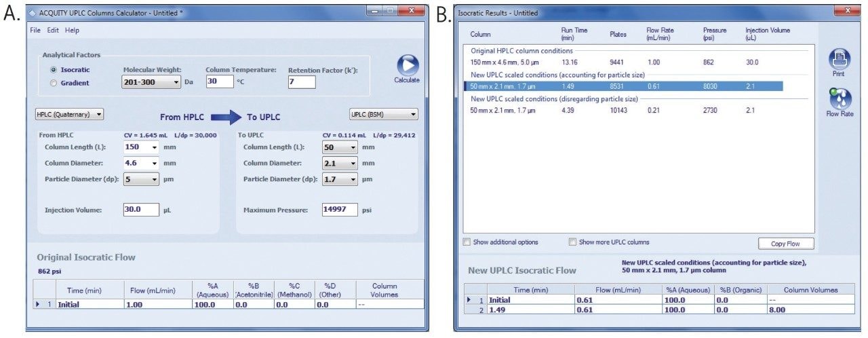Expand the HPLC (Quaternary) system dropdown
868x338 pixels.
click(70, 114)
